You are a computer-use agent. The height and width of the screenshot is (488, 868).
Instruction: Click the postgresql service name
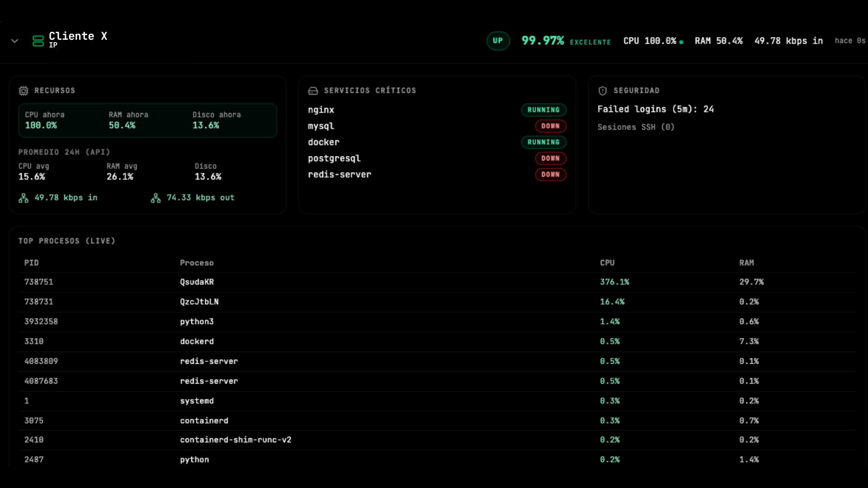334,158
